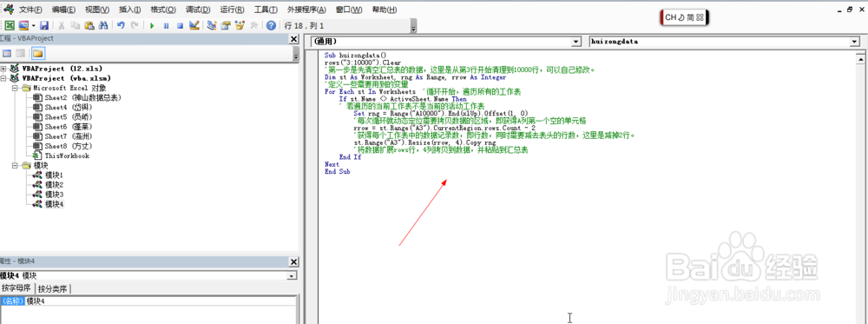Open the 帮助(H) menu
The width and height of the screenshot is (868, 324).
click(x=385, y=10)
